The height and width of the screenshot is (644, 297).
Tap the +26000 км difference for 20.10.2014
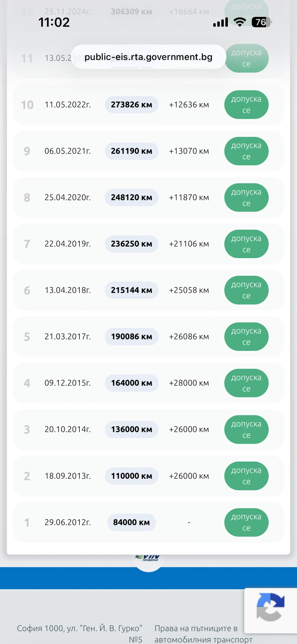coord(189,429)
